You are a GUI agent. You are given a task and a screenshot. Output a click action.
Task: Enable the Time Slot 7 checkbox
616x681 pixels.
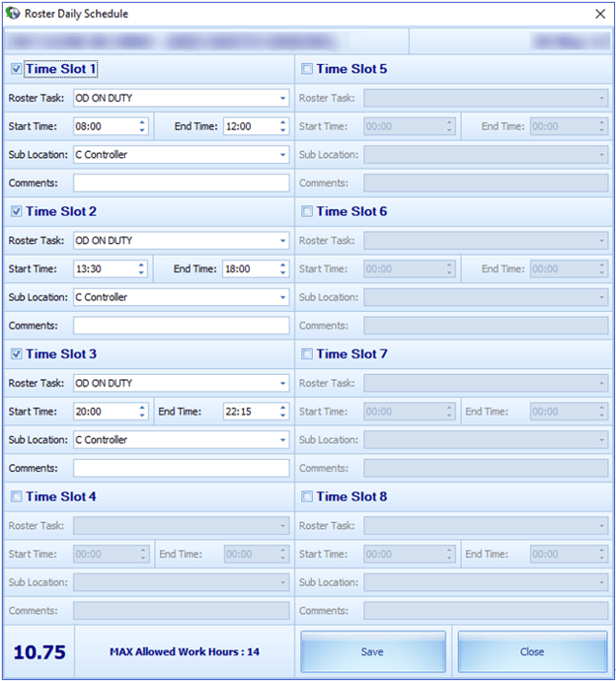pyautogui.click(x=307, y=354)
